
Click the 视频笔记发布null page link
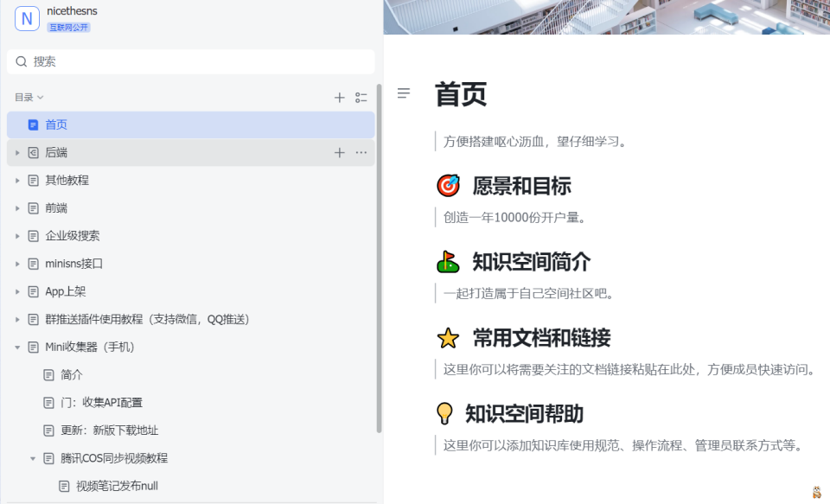(117, 486)
